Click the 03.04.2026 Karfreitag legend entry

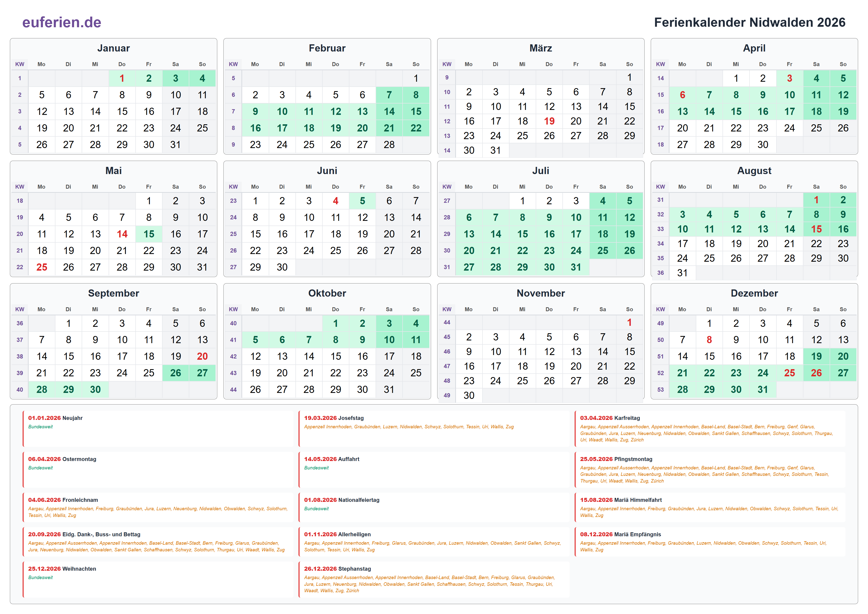point(710,429)
